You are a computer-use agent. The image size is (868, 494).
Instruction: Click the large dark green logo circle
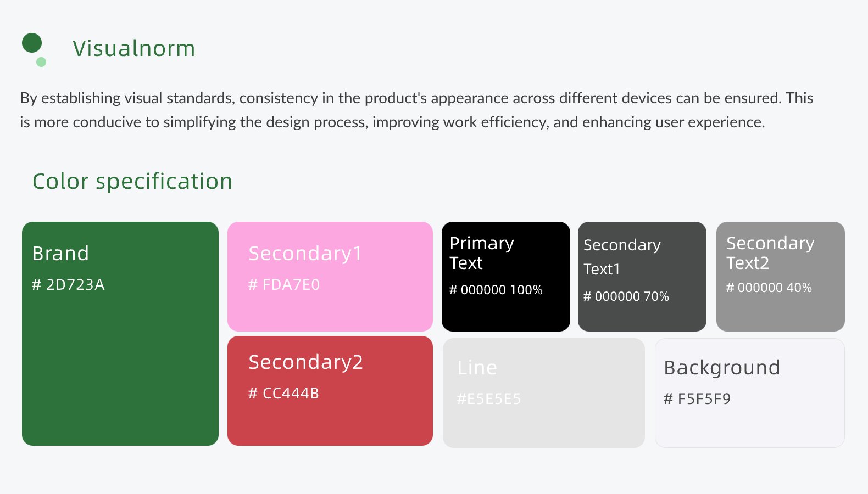[32, 43]
